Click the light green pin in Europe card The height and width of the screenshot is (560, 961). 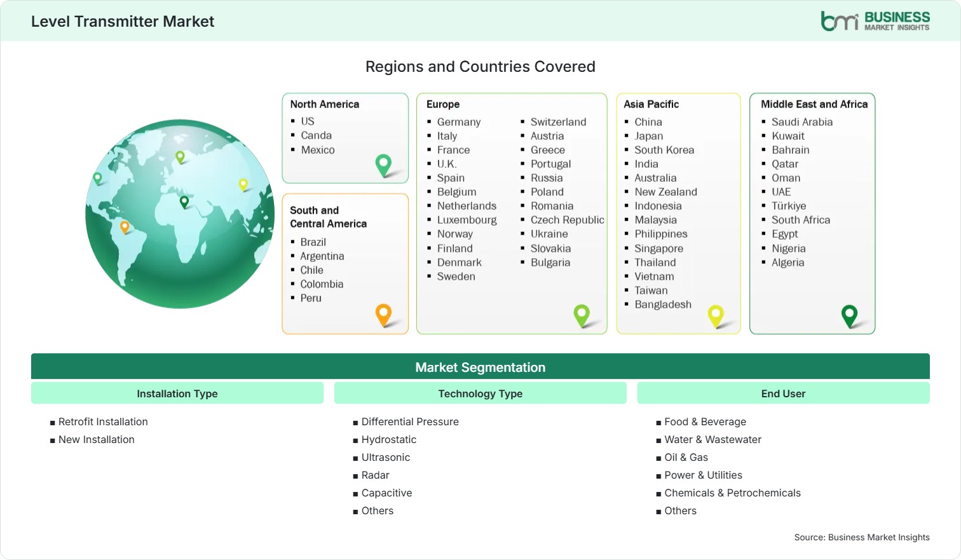click(x=582, y=316)
